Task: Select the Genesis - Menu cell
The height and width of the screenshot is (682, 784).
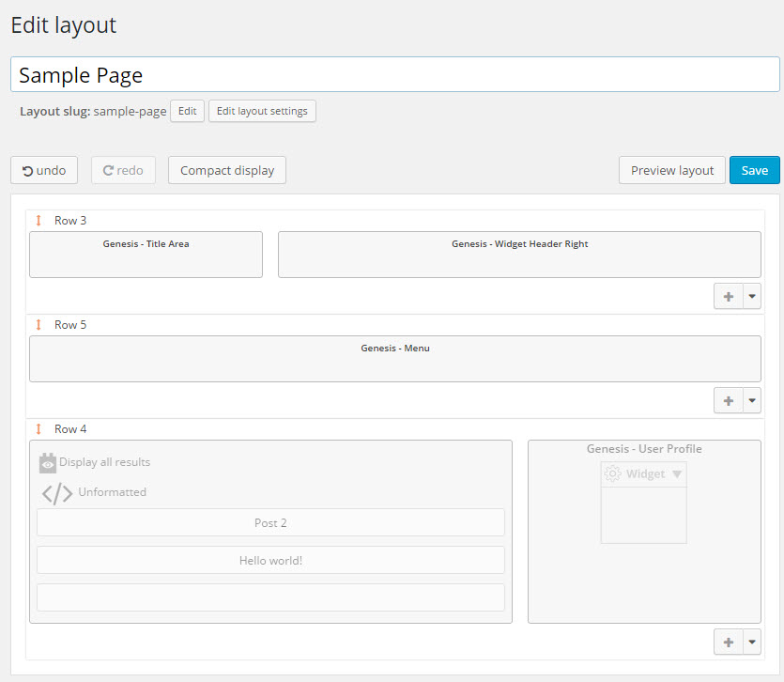Action: (395, 359)
